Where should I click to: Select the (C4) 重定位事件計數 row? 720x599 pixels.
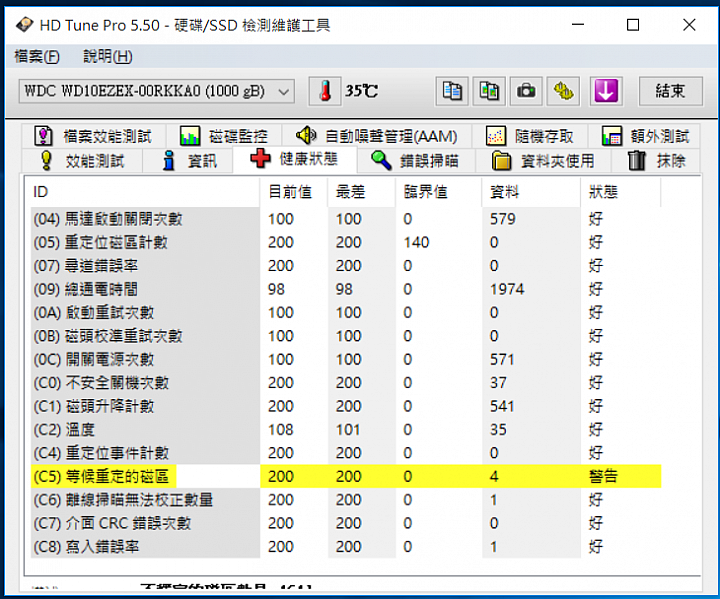pos(346,453)
